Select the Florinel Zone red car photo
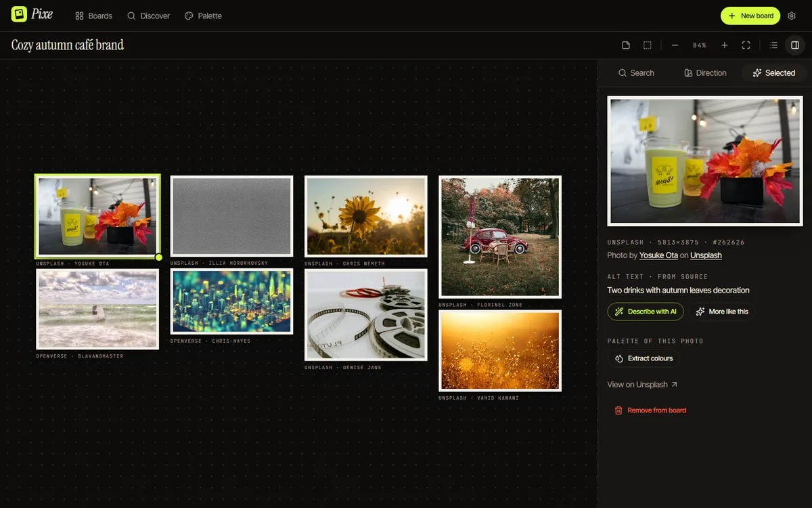Image resolution: width=812 pixels, height=508 pixels. click(500, 237)
